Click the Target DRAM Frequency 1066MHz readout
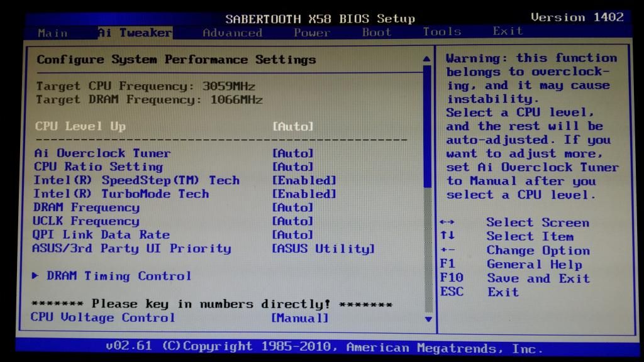This screenshot has width=644, height=362. pos(149,100)
